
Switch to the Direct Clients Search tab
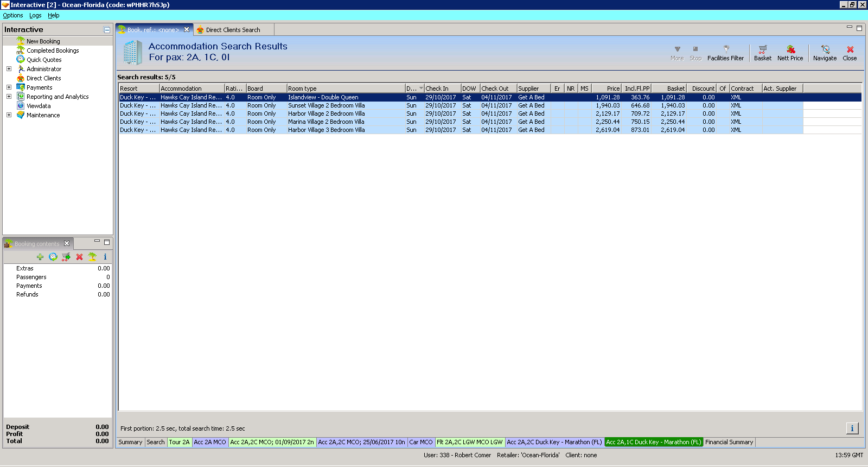pyautogui.click(x=233, y=30)
